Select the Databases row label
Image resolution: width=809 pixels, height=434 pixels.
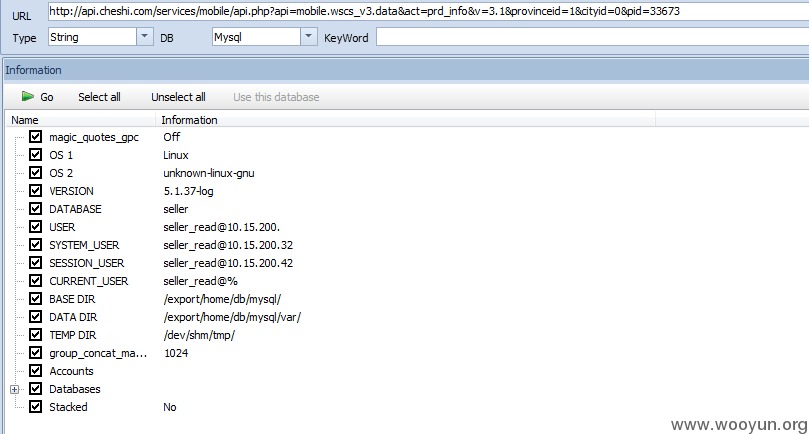coord(75,389)
